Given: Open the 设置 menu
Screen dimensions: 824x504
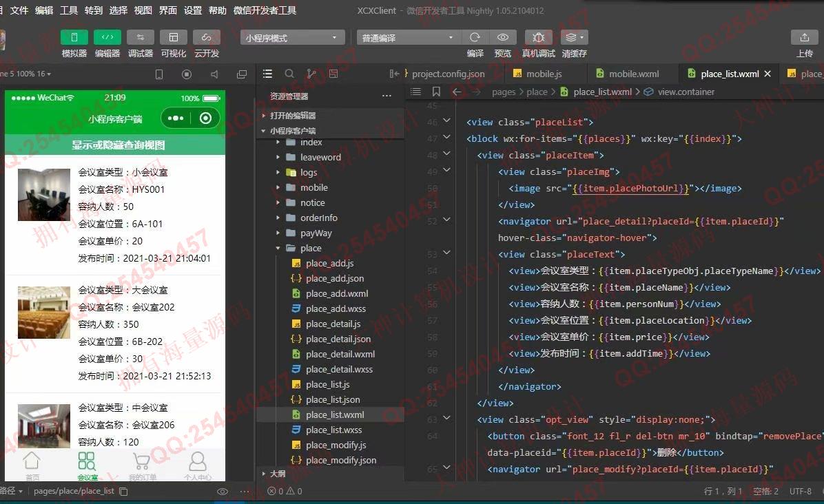Looking at the screenshot, I should 193,10.
